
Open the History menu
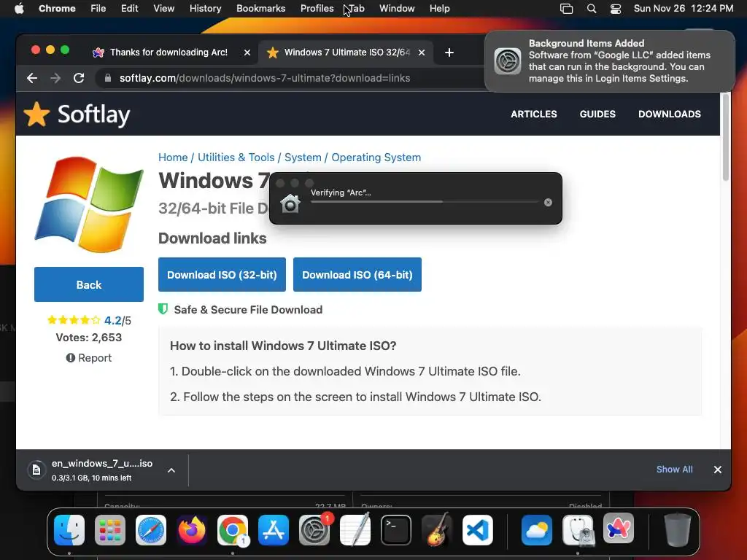(205, 8)
